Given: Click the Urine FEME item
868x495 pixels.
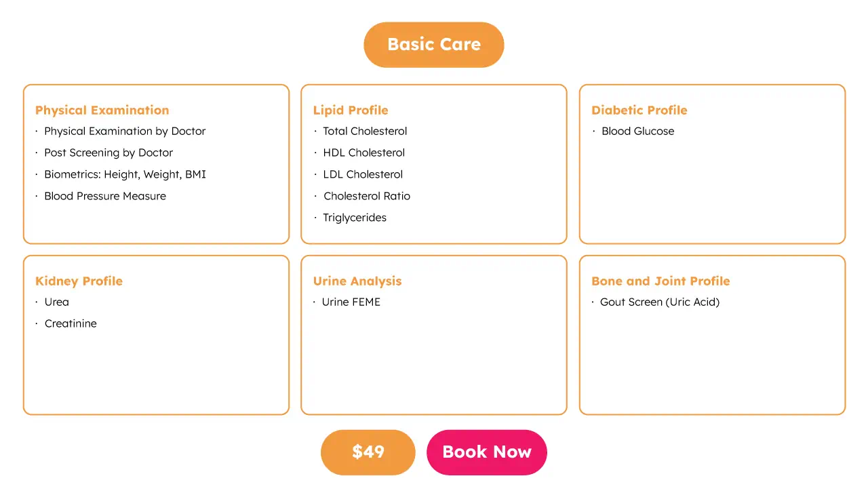Looking at the screenshot, I should 351,302.
